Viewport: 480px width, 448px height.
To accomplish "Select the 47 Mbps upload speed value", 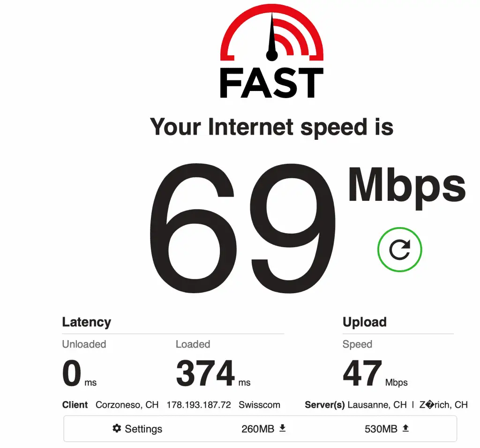I will point(375,373).
